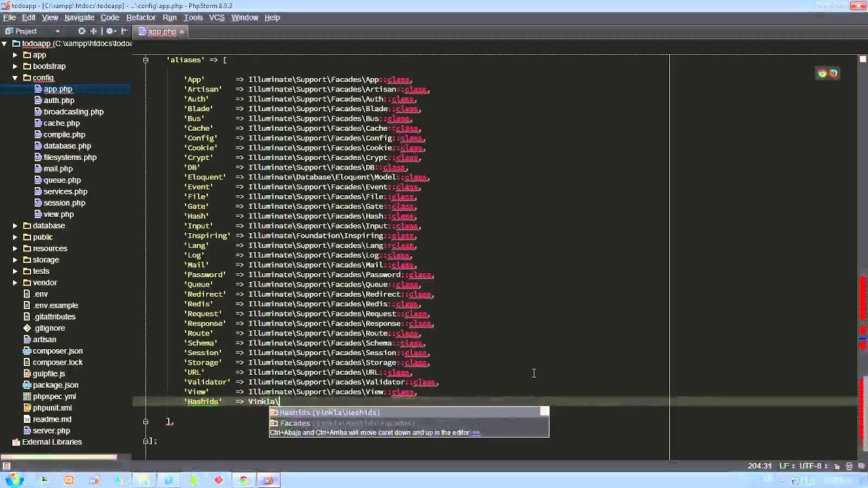Viewport: 868px width, 488px height.
Task: Click the caret position 204:31 indicator
Action: [x=759, y=466]
